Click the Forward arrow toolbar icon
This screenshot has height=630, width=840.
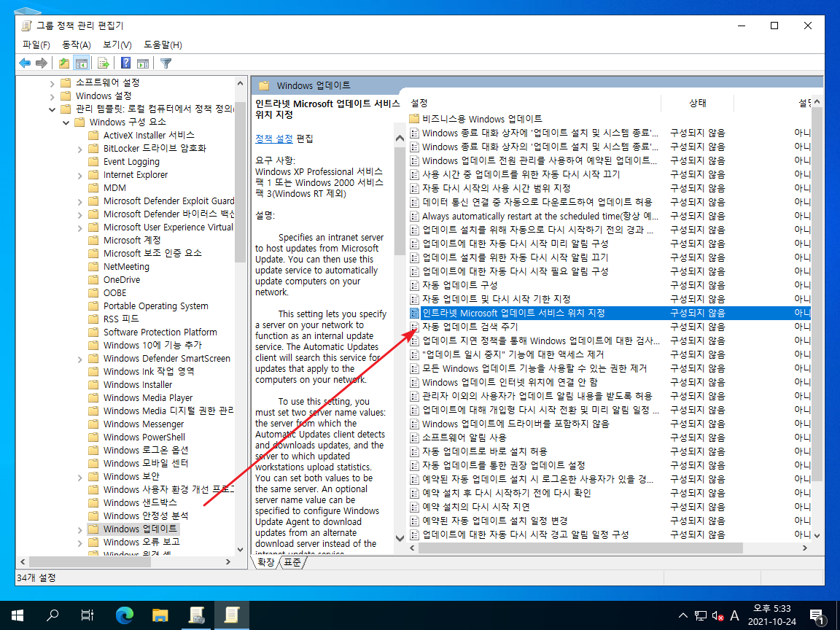(x=42, y=63)
